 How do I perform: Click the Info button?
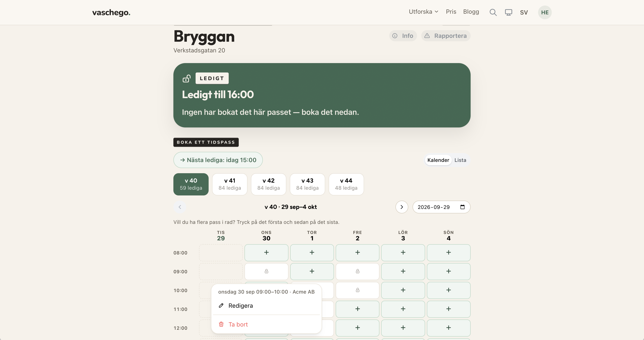403,36
